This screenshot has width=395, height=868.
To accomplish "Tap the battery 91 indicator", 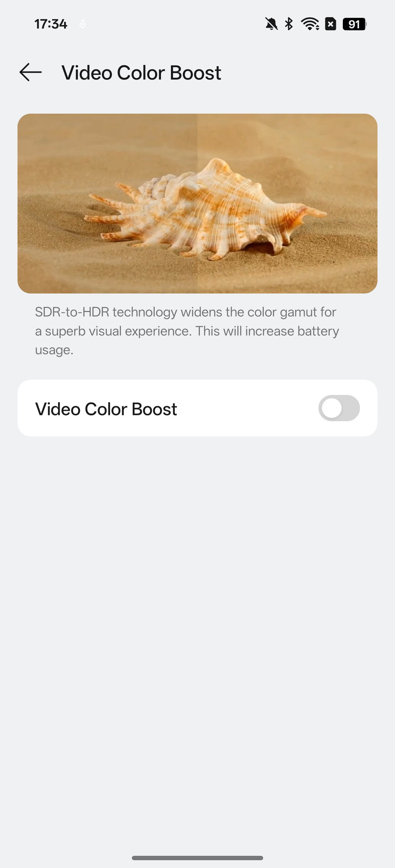I will coord(354,24).
